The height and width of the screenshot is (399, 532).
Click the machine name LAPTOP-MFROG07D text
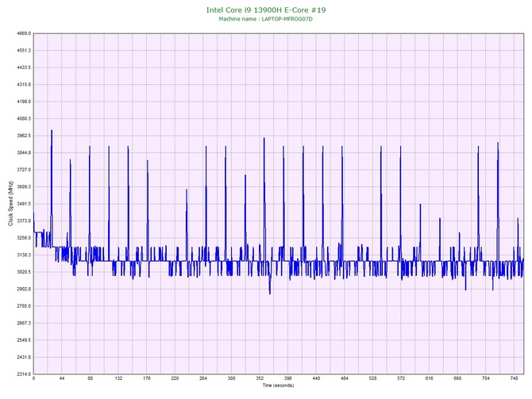(265, 19)
